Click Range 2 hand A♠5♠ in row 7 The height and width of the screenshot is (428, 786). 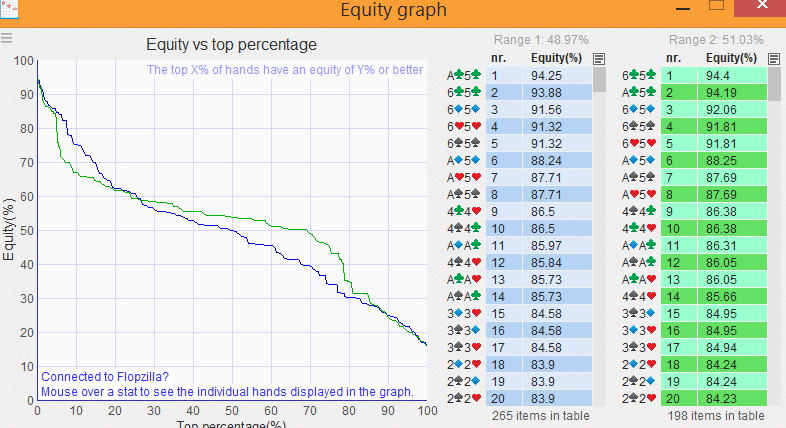tap(639, 178)
